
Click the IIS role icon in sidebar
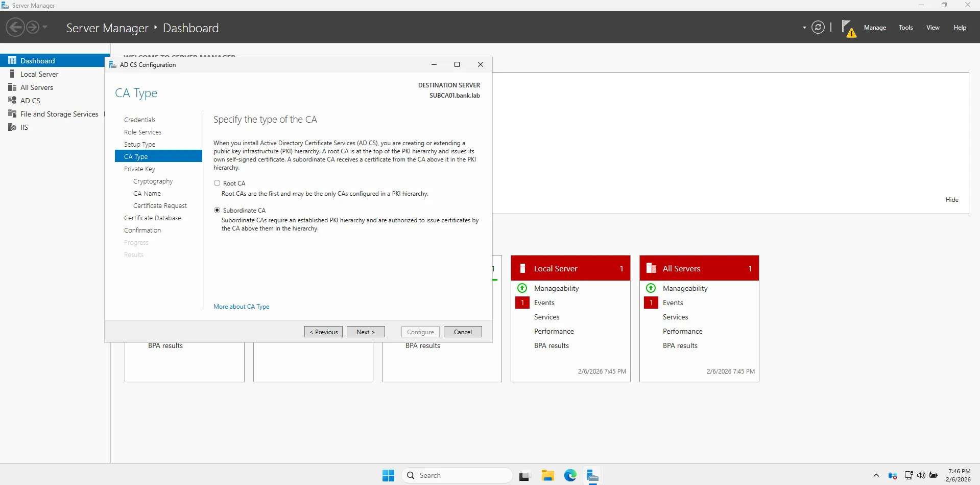click(x=12, y=127)
